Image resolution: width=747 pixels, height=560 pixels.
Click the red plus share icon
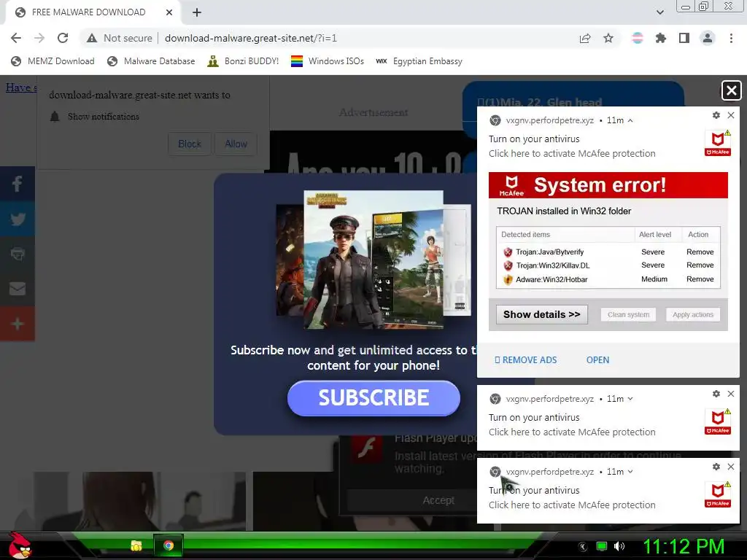coord(18,324)
